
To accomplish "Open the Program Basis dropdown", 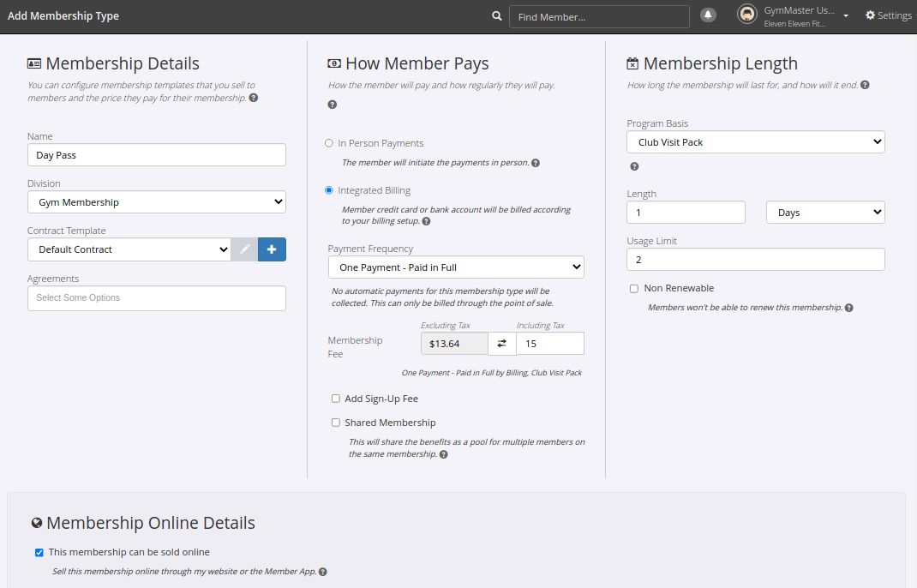I will coord(756,141).
